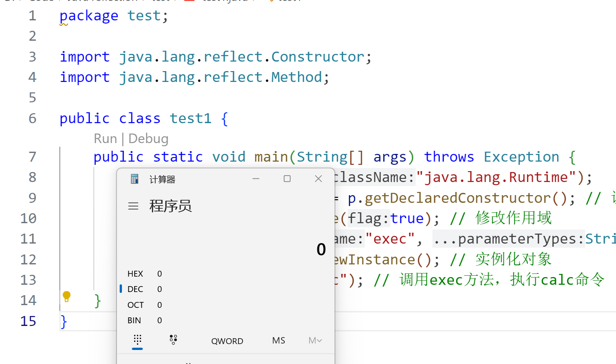Click the '修改作用域' comment on line 10
616x364 pixels.
[514, 219]
